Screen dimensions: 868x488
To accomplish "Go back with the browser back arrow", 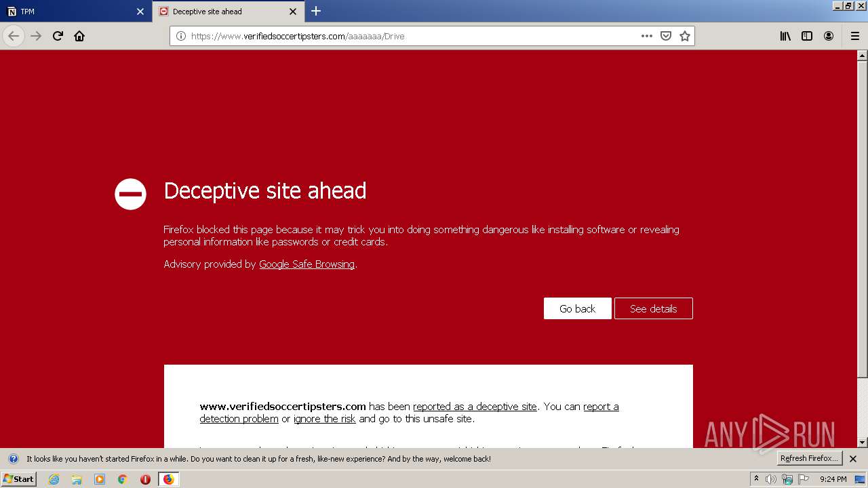I will (x=14, y=36).
